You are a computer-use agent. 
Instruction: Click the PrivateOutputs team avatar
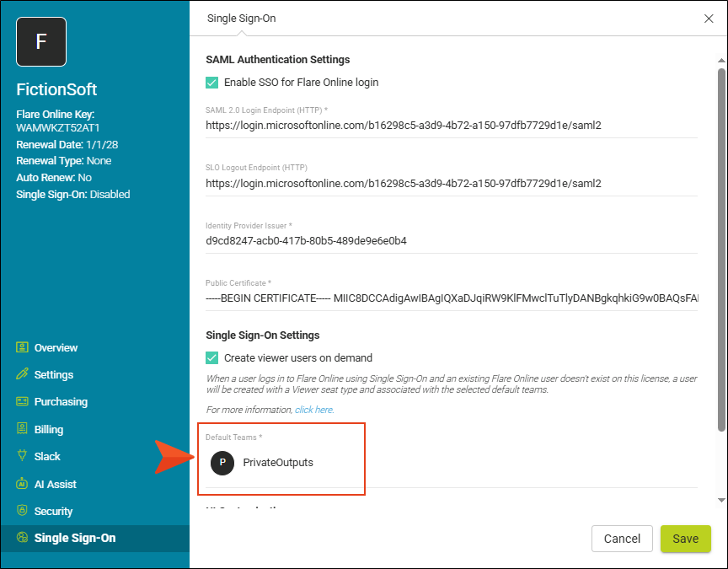(x=222, y=463)
